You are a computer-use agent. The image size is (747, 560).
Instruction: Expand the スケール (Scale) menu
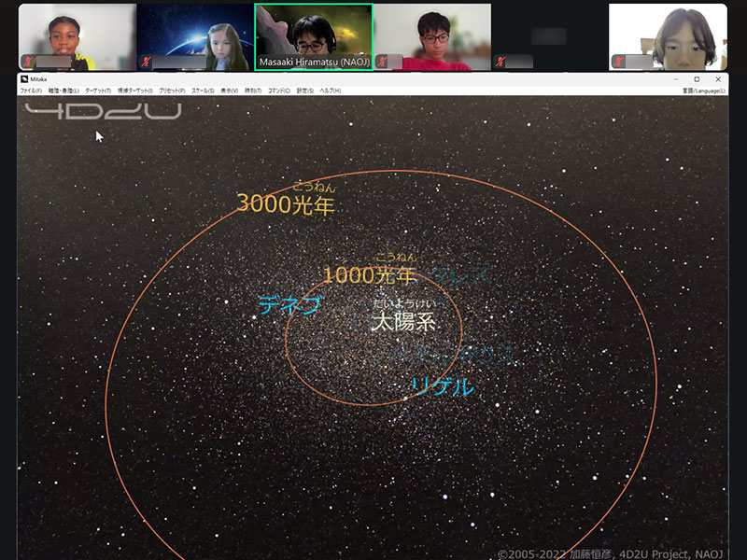click(204, 91)
